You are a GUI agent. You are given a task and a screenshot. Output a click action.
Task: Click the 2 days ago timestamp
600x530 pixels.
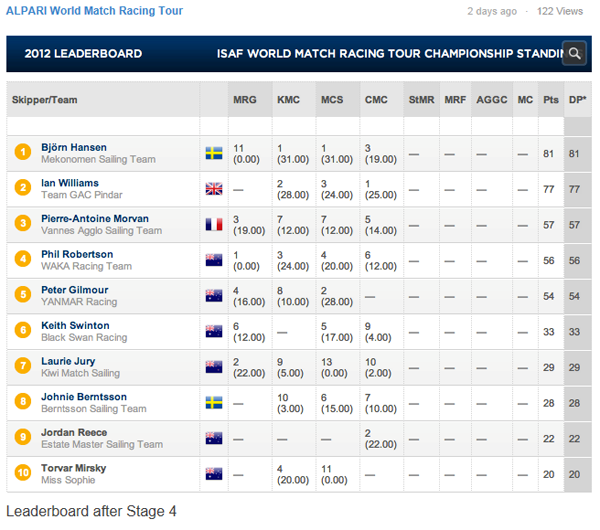tap(492, 11)
